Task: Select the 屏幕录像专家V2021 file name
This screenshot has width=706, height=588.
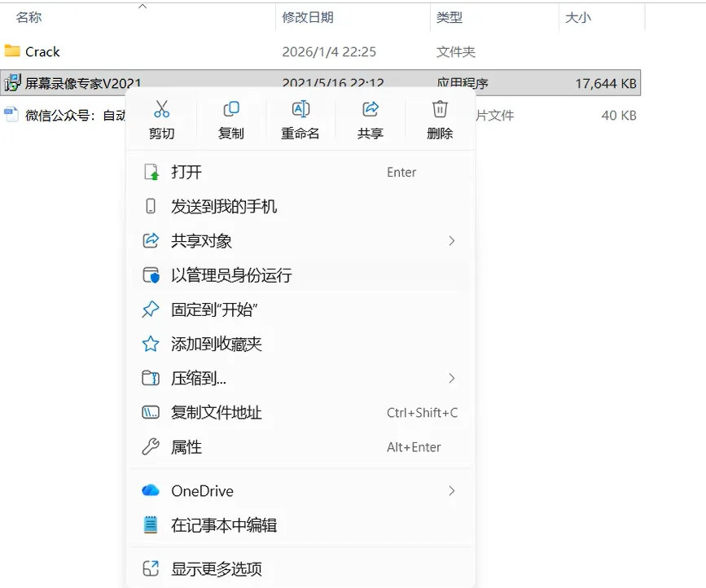Action: [83, 83]
